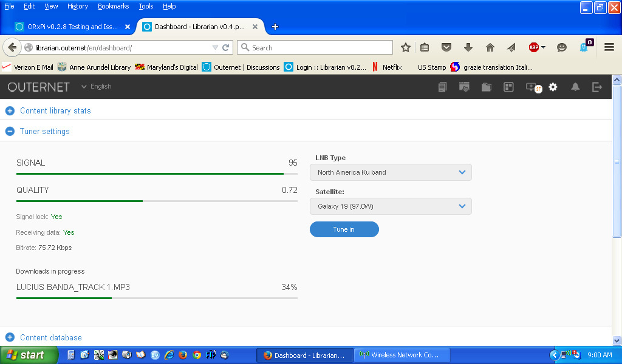Viewport: 622px width, 364px height.
Task: Click the Tune in button
Action: pos(344,229)
